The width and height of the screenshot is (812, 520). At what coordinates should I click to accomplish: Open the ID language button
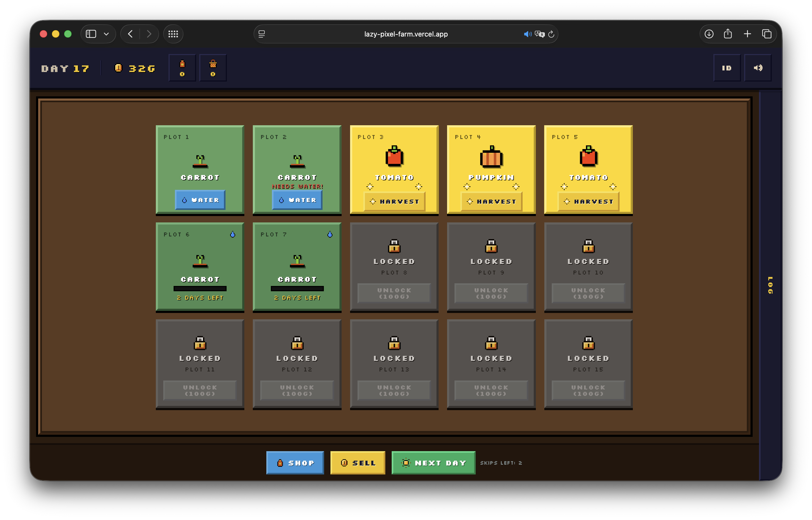coord(727,68)
